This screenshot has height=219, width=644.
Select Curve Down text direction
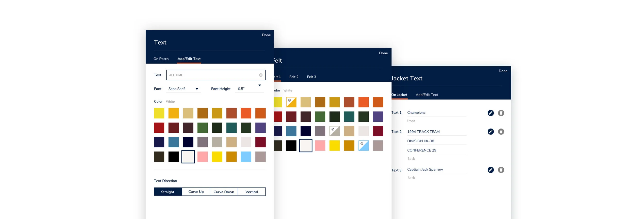[x=224, y=192]
